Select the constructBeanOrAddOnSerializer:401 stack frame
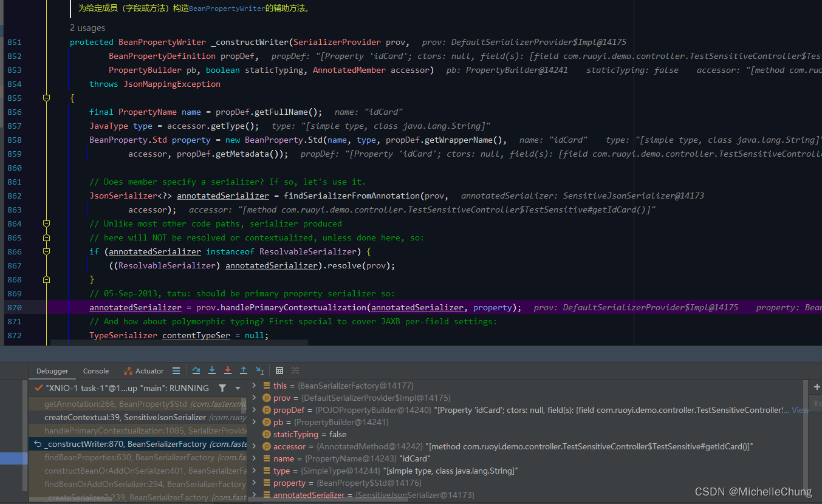The height and width of the screenshot is (504, 822). tap(138, 471)
